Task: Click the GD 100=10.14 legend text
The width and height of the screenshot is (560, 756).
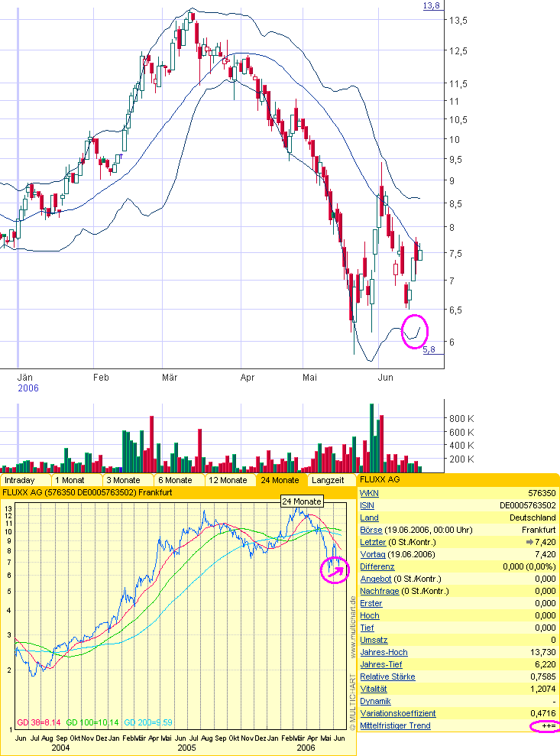Action: tap(92, 722)
